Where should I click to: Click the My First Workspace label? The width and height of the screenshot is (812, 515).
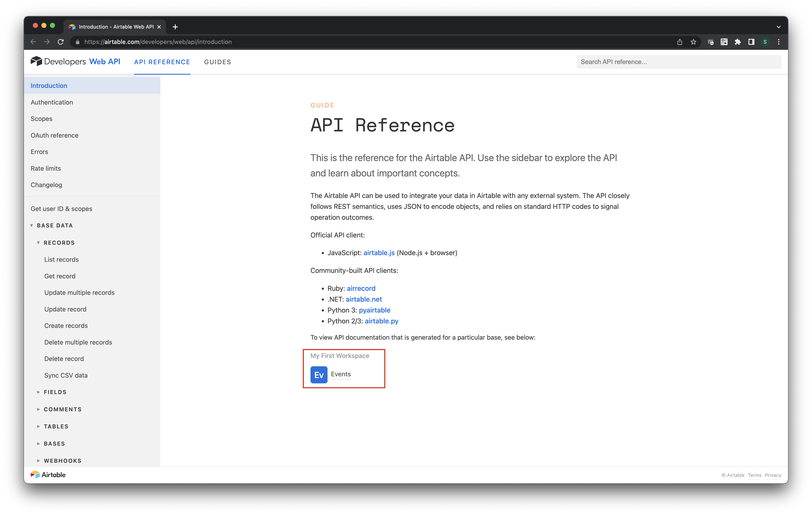[x=339, y=356]
